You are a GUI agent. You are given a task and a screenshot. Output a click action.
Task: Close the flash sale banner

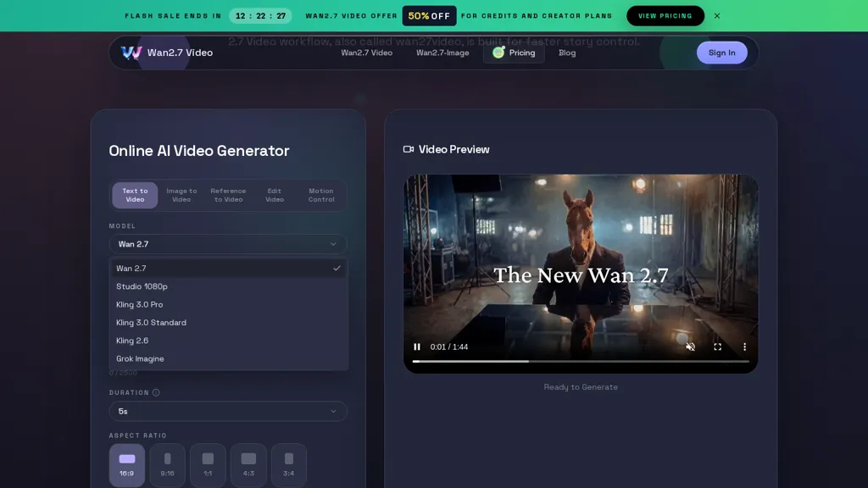point(717,16)
